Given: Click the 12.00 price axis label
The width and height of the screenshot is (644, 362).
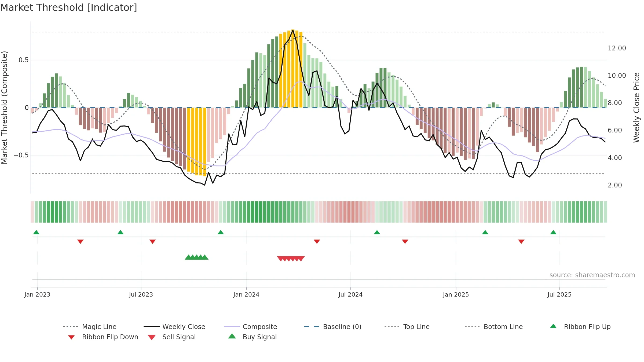Looking at the screenshot, I should coord(617,48).
